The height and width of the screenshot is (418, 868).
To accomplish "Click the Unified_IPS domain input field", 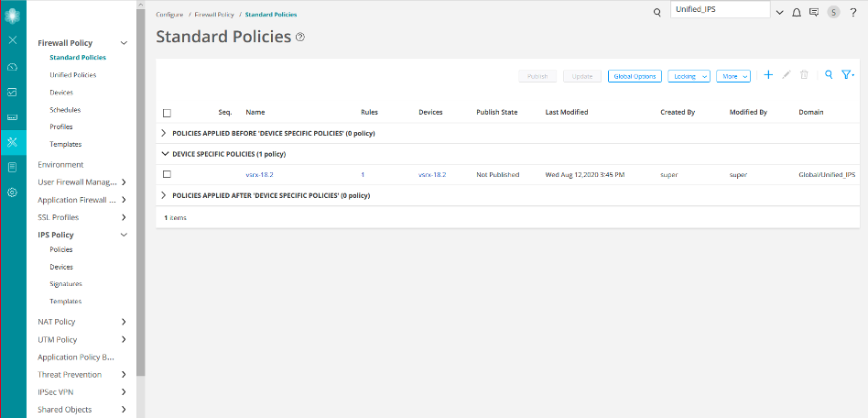I will [x=720, y=9].
